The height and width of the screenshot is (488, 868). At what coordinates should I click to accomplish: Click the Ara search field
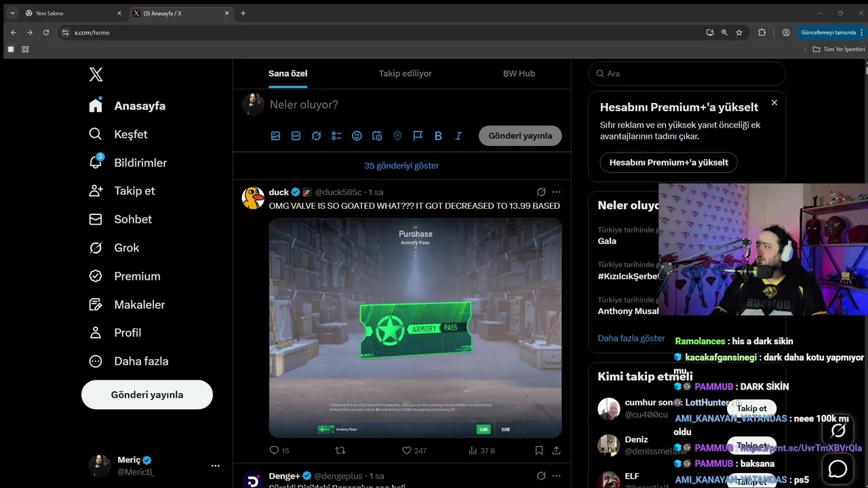(x=687, y=73)
